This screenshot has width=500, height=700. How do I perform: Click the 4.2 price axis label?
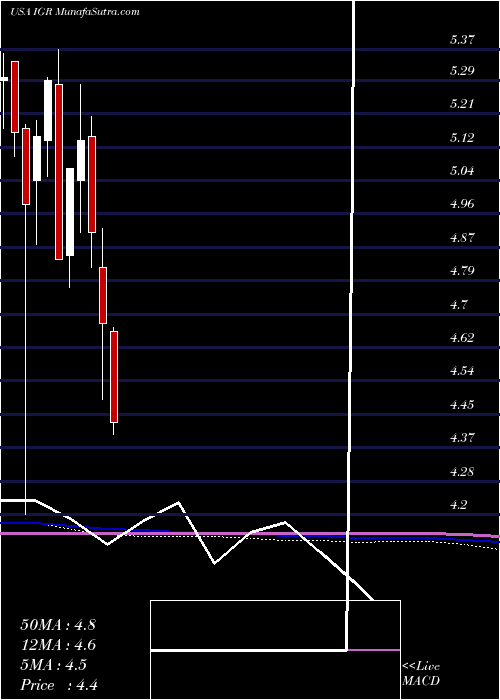[459, 505]
